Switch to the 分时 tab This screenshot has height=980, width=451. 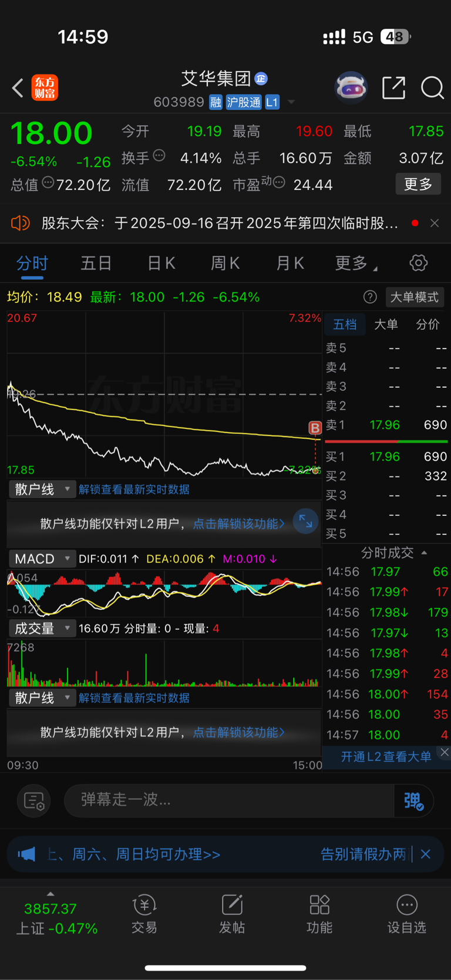coord(32,263)
